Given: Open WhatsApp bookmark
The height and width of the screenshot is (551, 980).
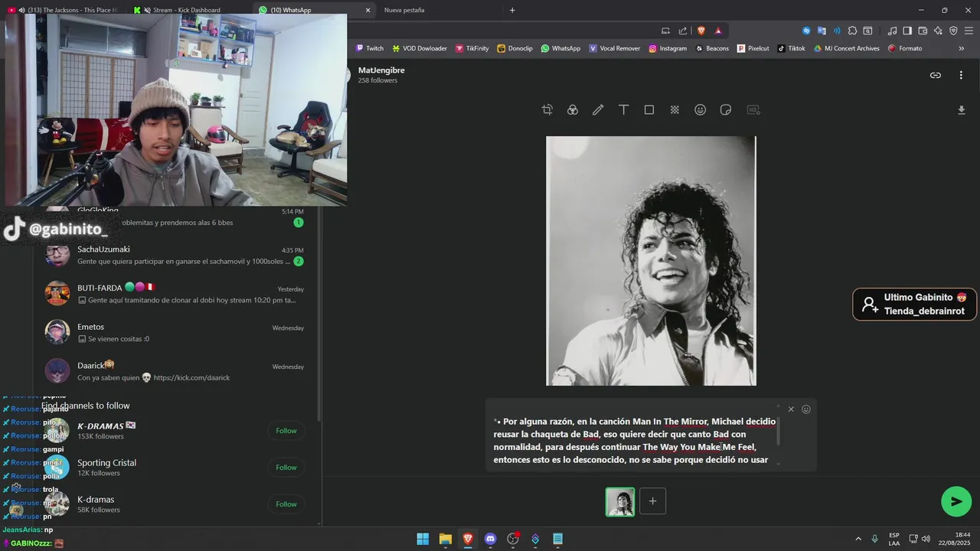Looking at the screenshot, I should (x=560, y=48).
